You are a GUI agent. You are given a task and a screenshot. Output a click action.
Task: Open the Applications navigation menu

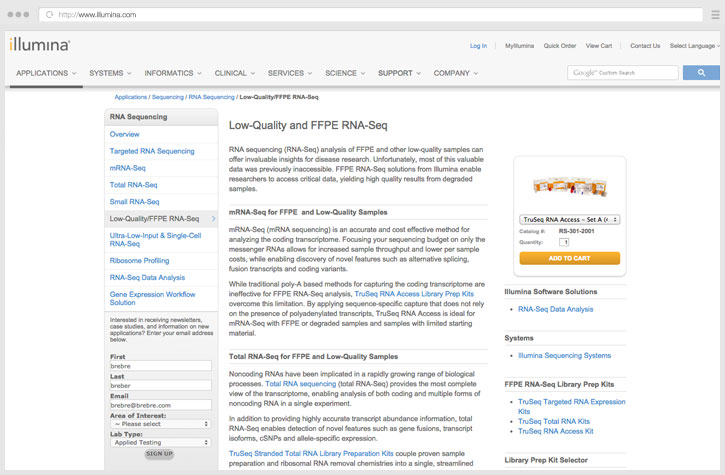click(46, 73)
